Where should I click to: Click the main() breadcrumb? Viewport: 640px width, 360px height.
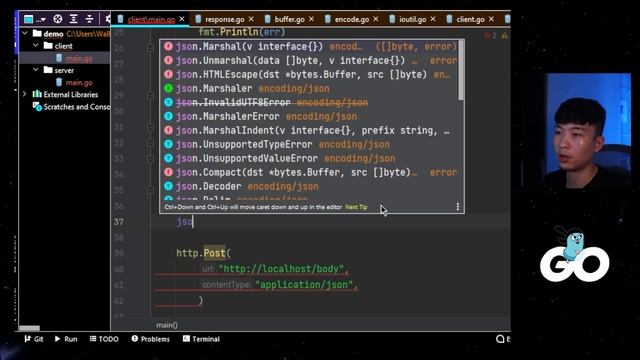167,325
